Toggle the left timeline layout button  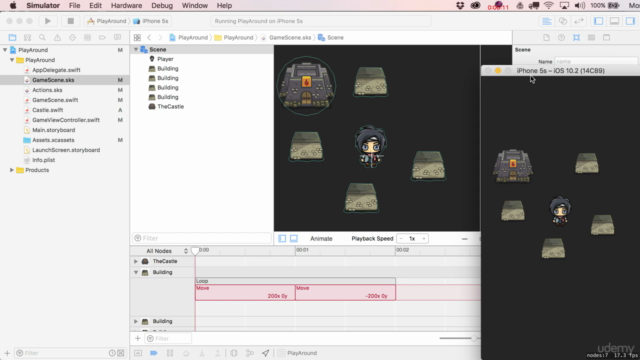point(282,238)
